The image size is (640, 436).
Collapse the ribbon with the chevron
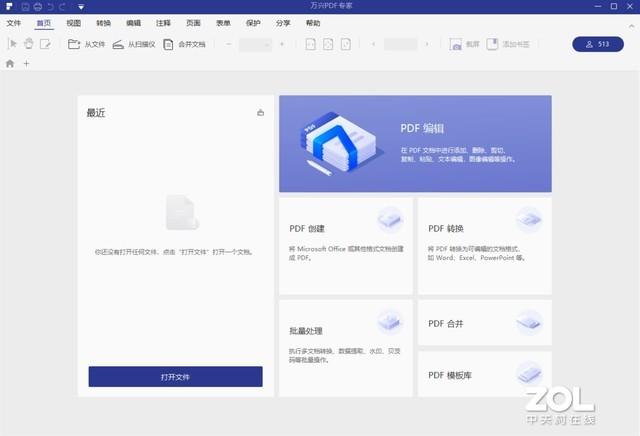click(631, 26)
